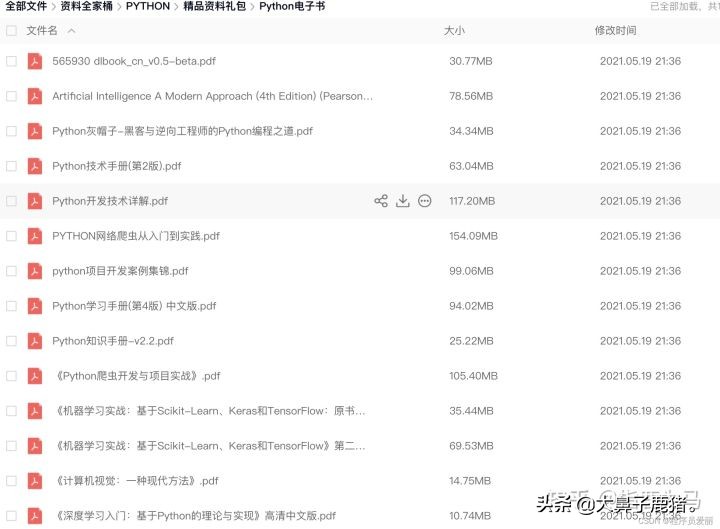
Task: Sort files by the 文件名 column header
Action: (x=42, y=31)
